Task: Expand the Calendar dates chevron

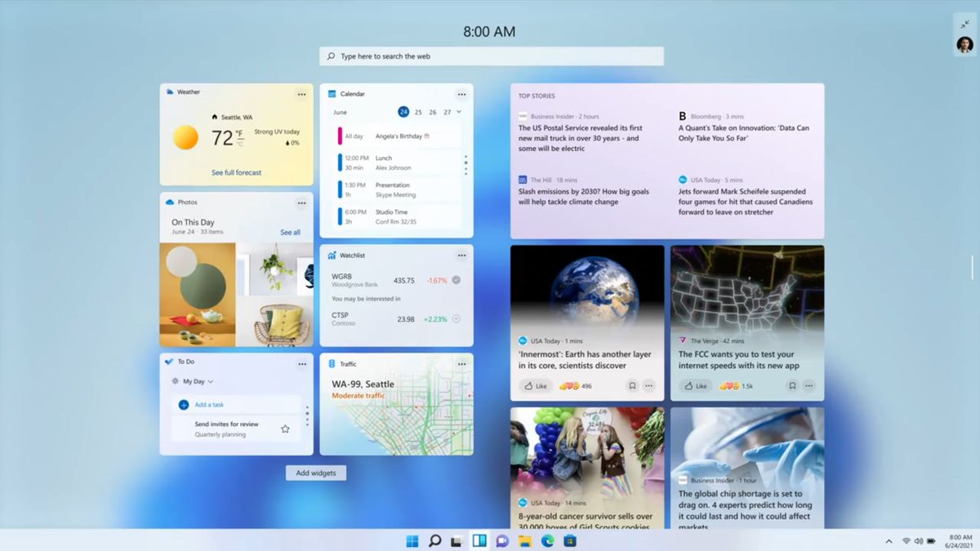Action: pos(459,112)
